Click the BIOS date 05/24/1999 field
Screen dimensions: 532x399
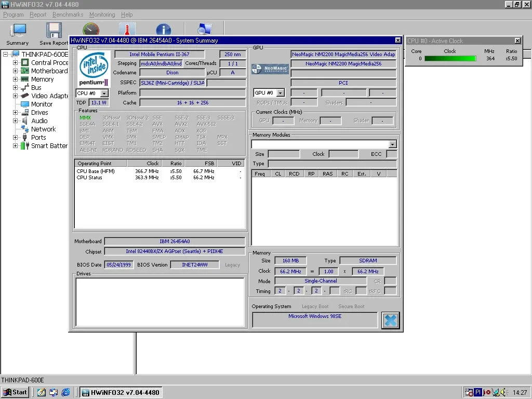pyautogui.click(x=119, y=264)
